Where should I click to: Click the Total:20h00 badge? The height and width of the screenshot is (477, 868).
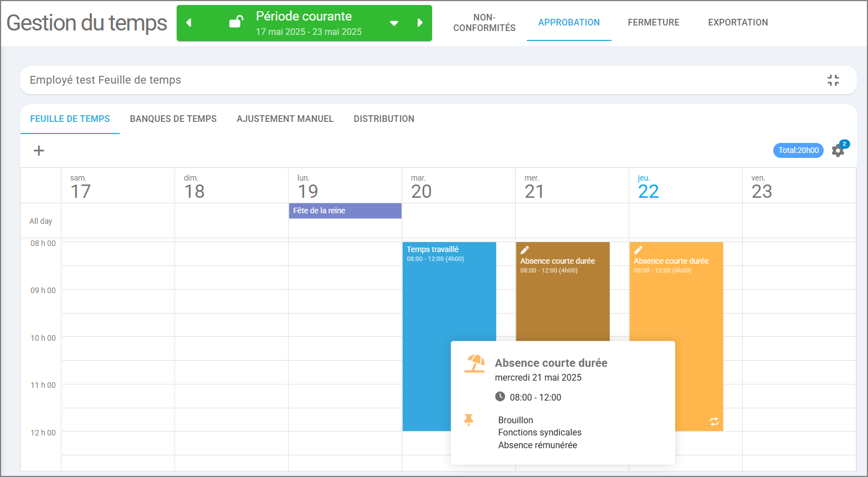(x=798, y=150)
